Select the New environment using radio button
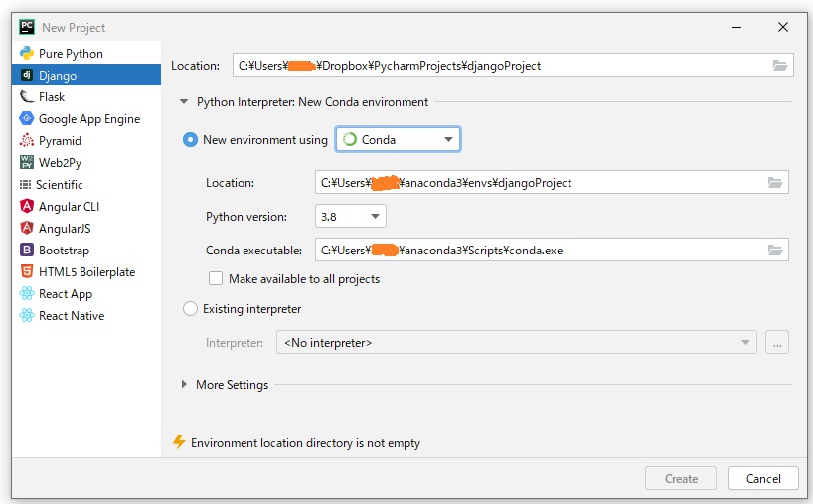813x504 pixels. pyautogui.click(x=190, y=140)
